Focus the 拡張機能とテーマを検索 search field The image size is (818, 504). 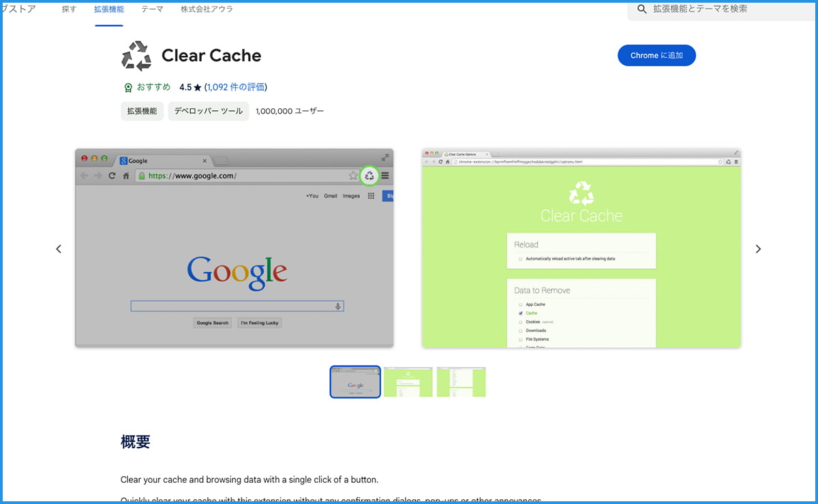(723, 9)
